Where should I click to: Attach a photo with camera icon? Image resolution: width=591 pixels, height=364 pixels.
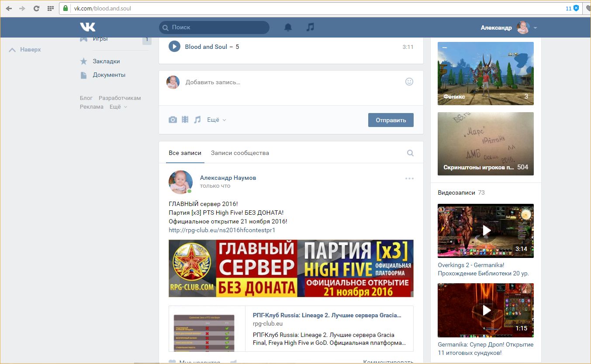click(173, 120)
